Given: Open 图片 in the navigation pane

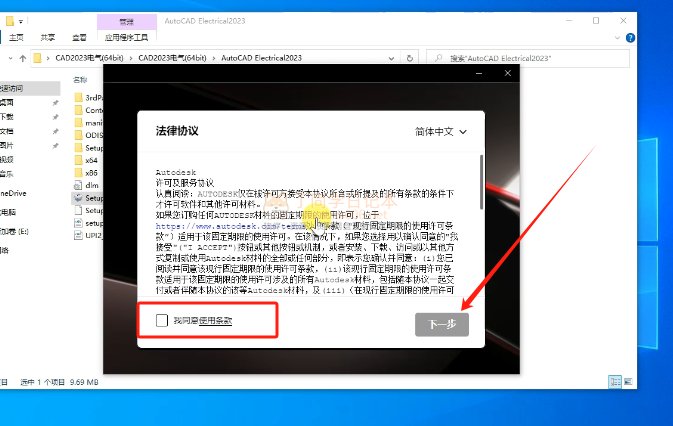Looking at the screenshot, I should [7, 145].
